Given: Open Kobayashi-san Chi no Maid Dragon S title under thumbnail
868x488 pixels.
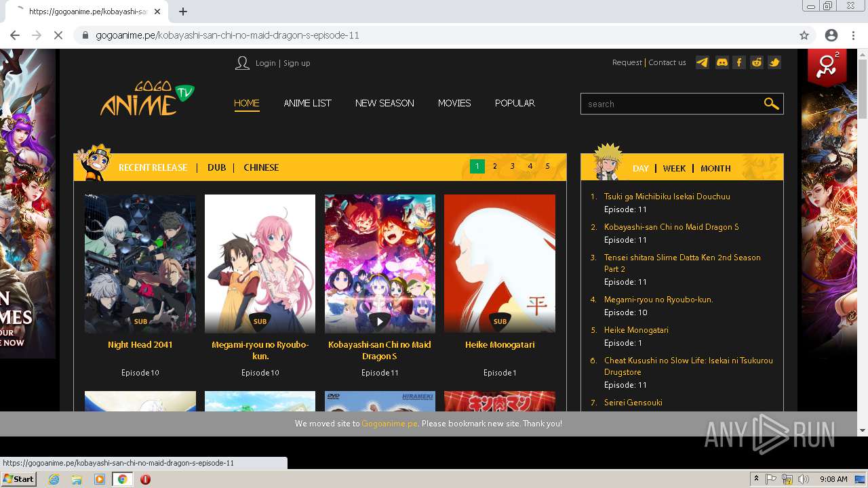Looking at the screenshot, I should [380, 350].
